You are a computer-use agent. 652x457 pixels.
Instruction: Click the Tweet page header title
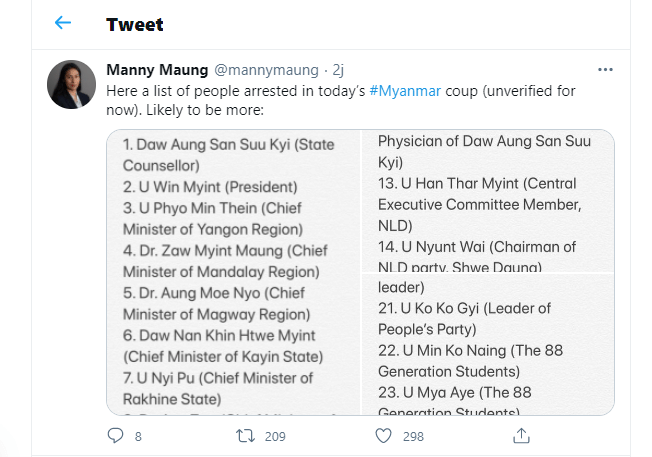(135, 23)
